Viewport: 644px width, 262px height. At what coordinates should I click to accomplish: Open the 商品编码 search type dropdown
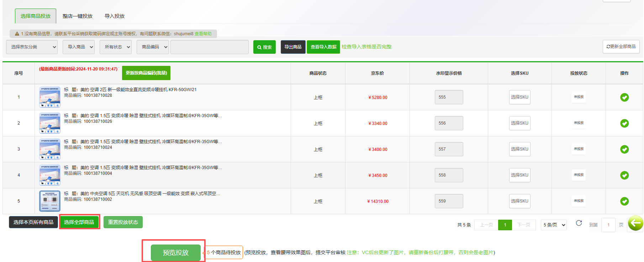(153, 47)
